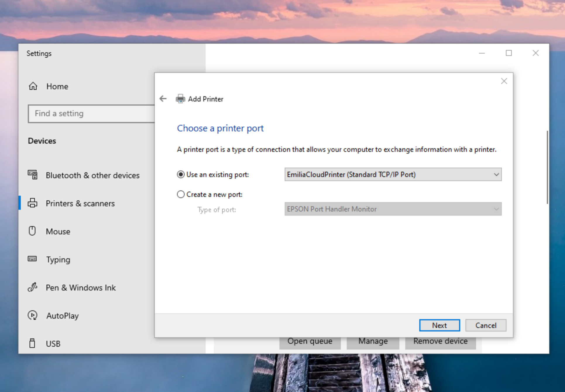This screenshot has height=392, width=565.
Task: Open Mouse settings page
Action: (x=58, y=231)
